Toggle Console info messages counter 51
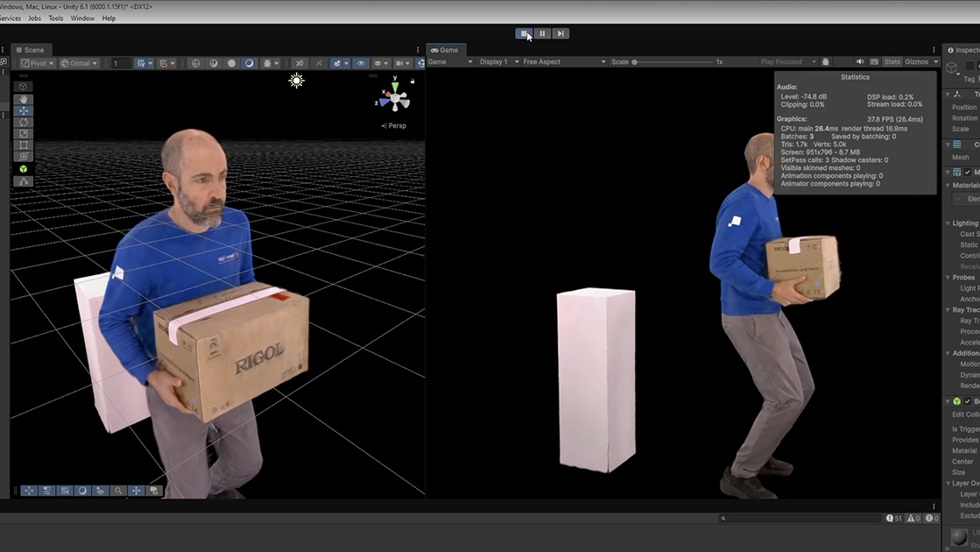Viewport: 980px width, 552px height. tap(894, 518)
